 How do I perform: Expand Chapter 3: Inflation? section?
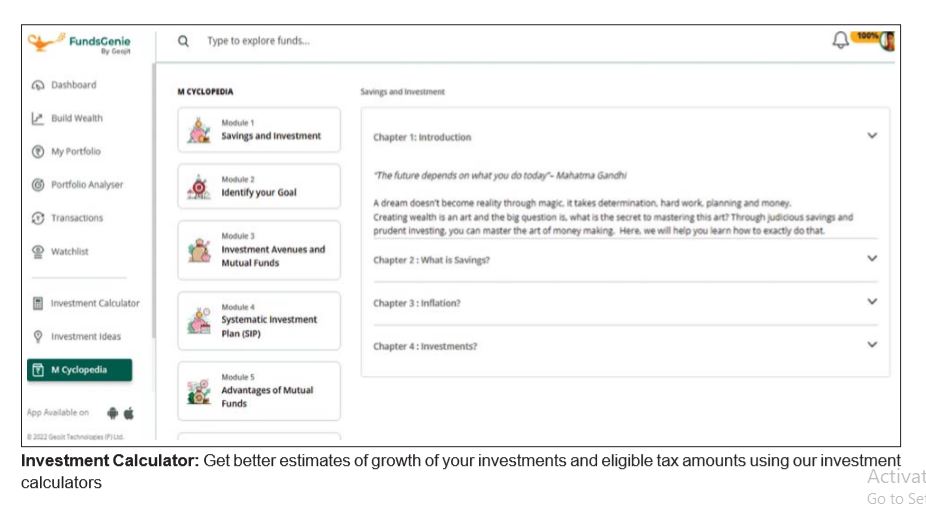tap(625, 302)
